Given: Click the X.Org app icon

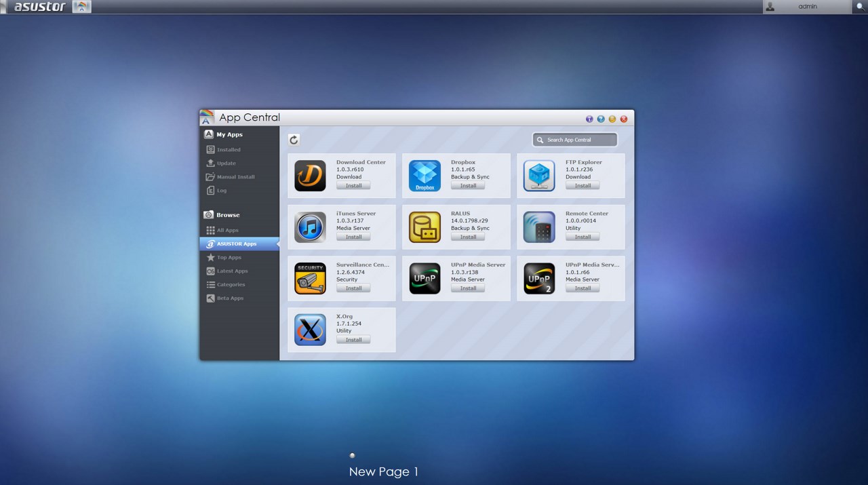Looking at the screenshot, I should point(310,330).
